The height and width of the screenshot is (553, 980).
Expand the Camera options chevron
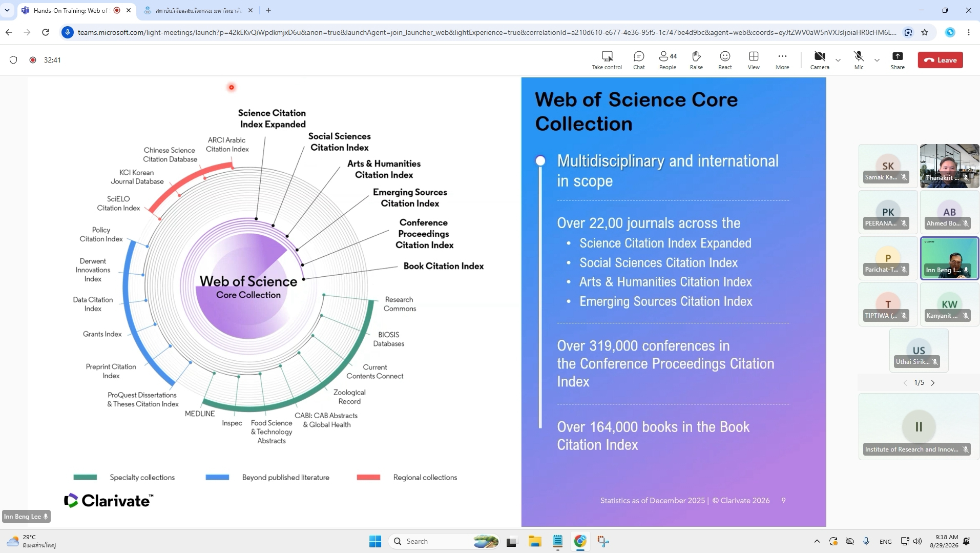click(838, 60)
